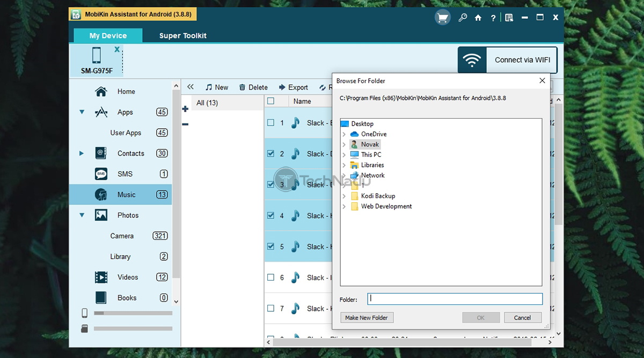Image resolution: width=644 pixels, height=358 pixels.
Task: Click the phone icon above SM-G975F
Action: pyautogui.click(x=97, y=55)
